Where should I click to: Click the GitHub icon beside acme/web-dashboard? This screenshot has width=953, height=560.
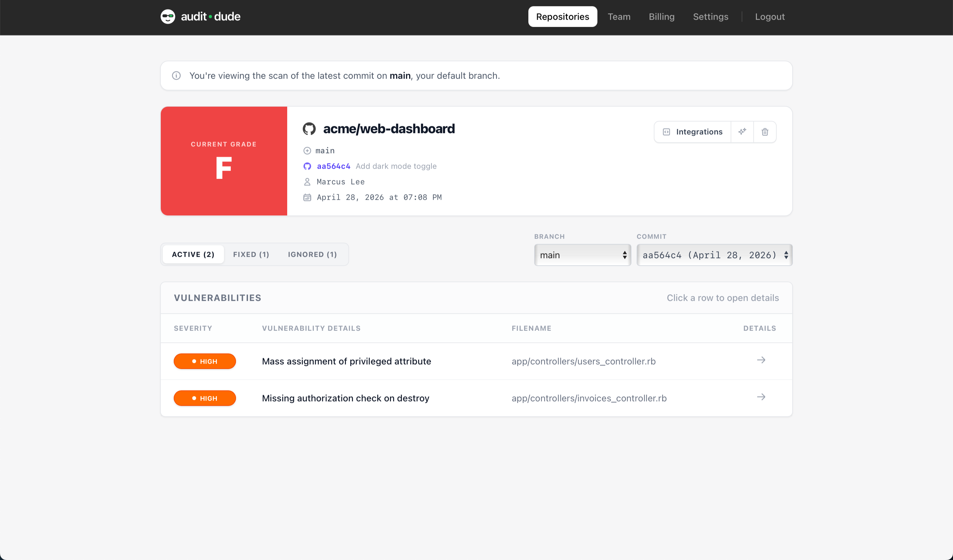click(309, 129)
